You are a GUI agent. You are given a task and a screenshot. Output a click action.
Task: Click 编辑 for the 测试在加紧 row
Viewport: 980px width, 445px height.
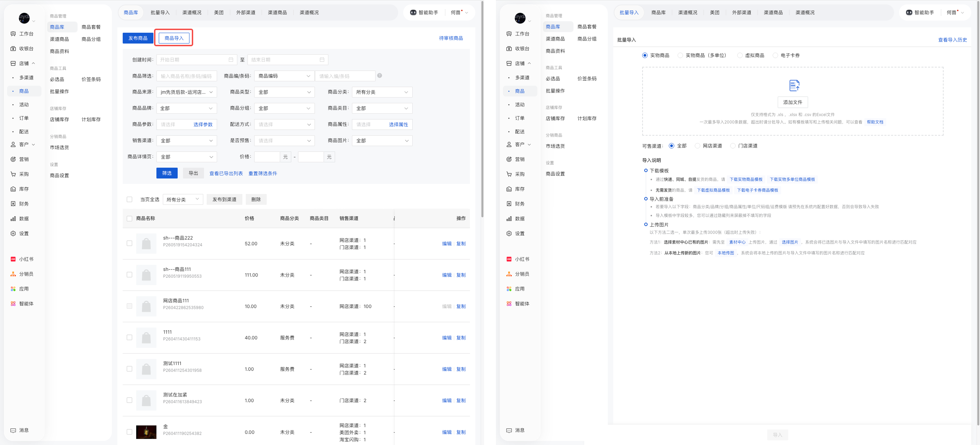coord(447,401)
